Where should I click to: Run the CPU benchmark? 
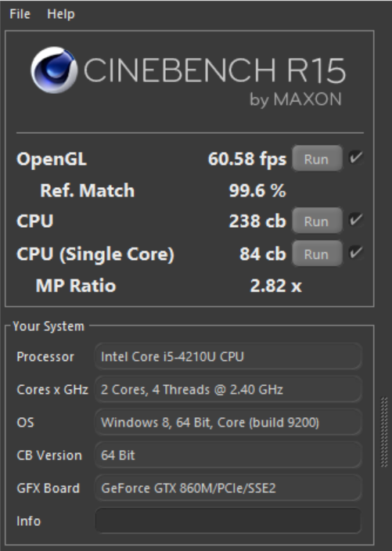[x=317, y=221]
